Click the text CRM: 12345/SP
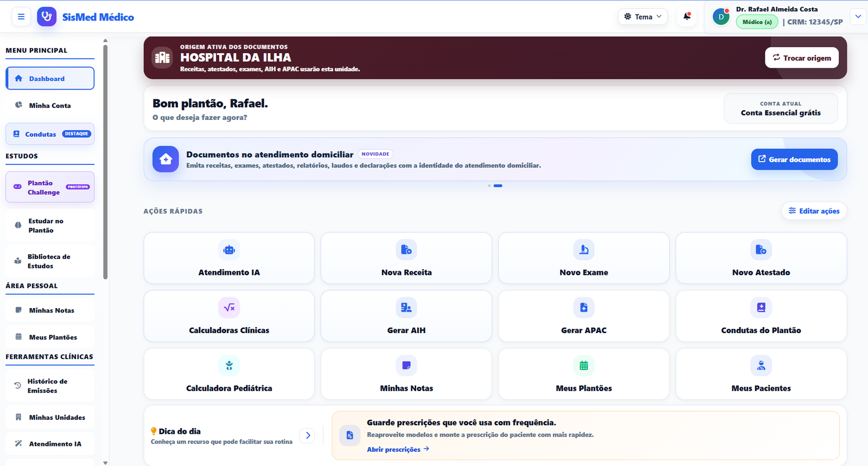Screen dimensions: 868x466 pos(815,22)
